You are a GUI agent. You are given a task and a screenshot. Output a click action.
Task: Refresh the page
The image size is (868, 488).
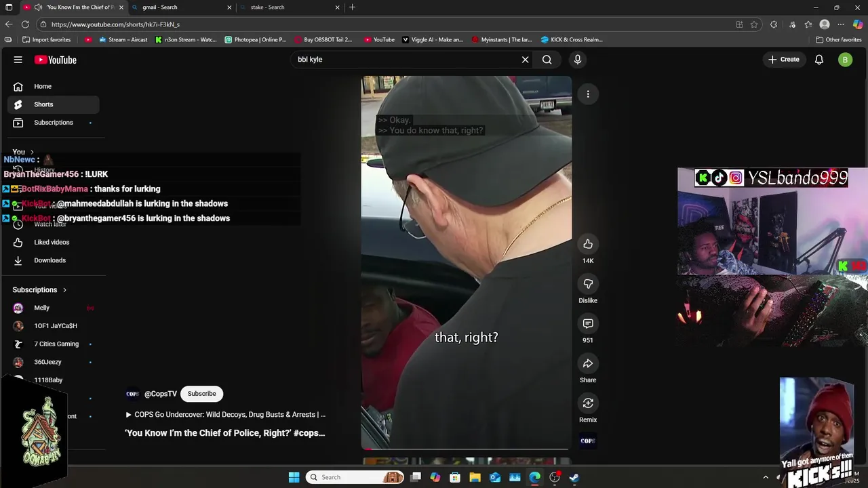click(x=25, y=24)
